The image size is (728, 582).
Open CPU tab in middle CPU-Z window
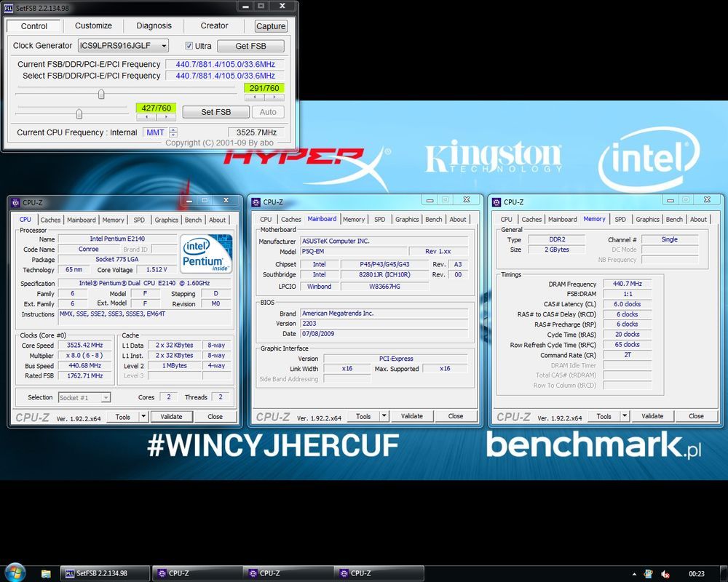[x=266, y=220]
